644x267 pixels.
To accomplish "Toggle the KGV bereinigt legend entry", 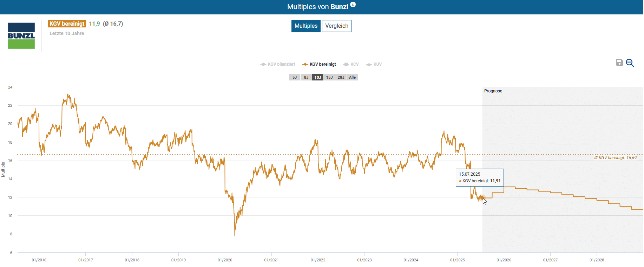I will click(x=319, y=64).
